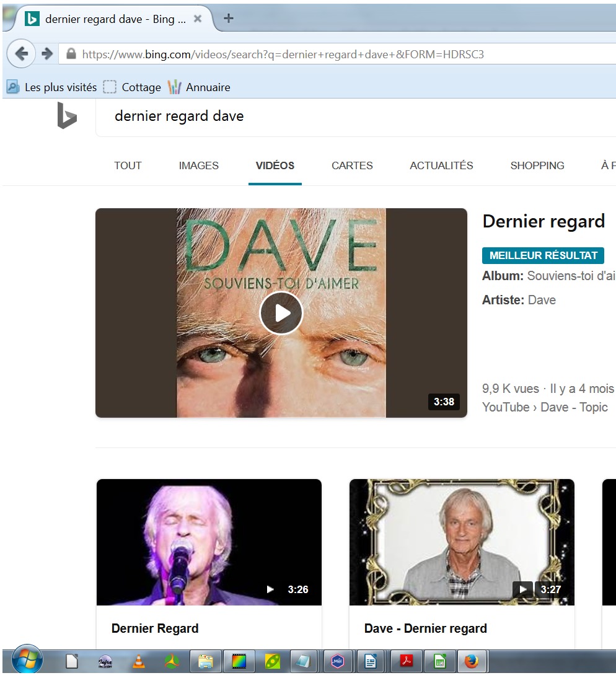Select the VIDÉOS search tab

(275, 165)
